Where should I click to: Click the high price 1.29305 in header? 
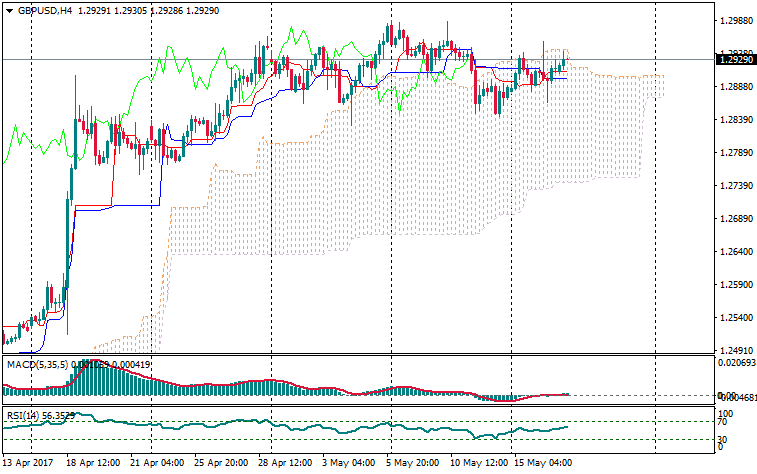[169, 9]
